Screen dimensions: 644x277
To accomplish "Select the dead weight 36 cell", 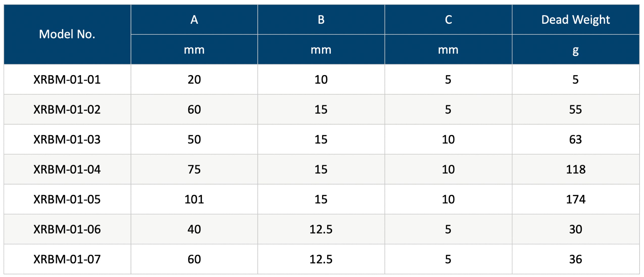I will [575, 259].
